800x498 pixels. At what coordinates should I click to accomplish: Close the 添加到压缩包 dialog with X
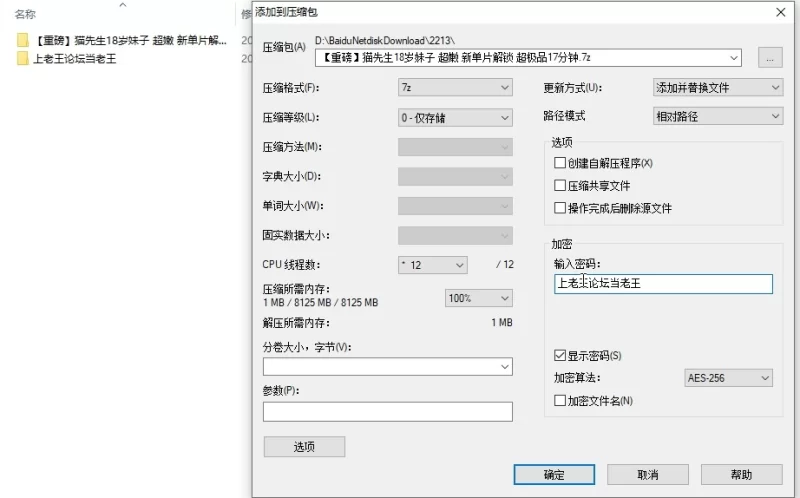pos(781,12)
